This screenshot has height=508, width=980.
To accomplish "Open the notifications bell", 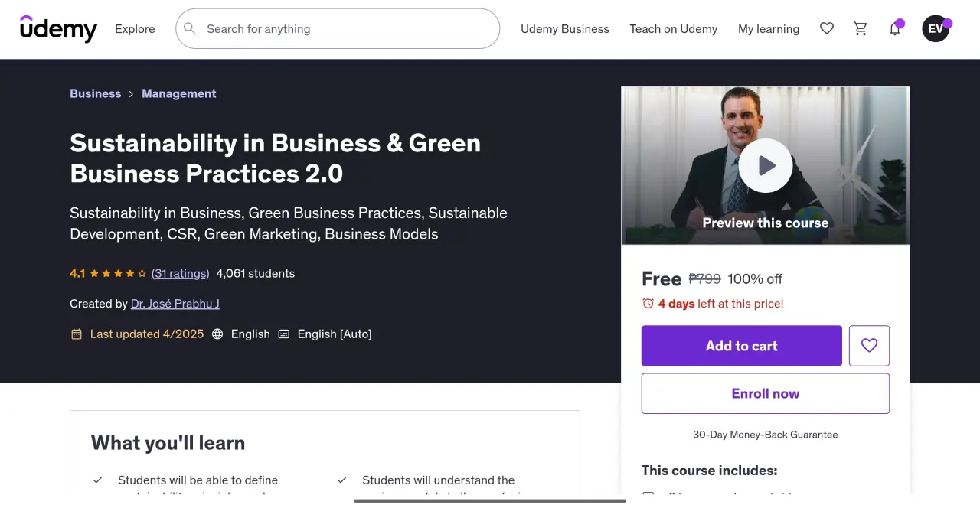I will (894, 29).
